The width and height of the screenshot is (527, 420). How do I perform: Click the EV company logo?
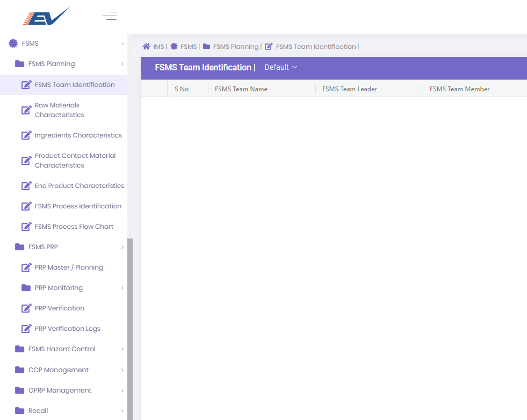pyautogui.click(x=46, y=17)
